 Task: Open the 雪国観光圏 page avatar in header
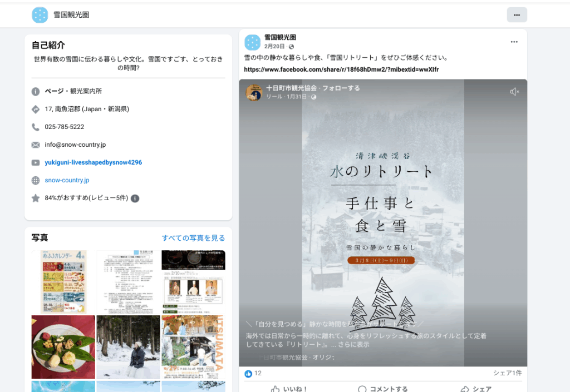coord(40,15)
